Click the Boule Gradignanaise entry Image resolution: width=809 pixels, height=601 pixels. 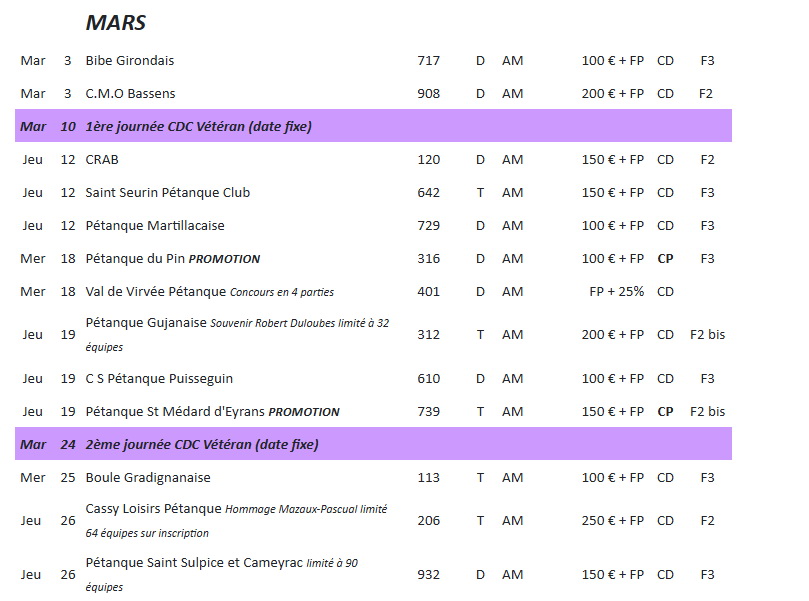[148, 478]
